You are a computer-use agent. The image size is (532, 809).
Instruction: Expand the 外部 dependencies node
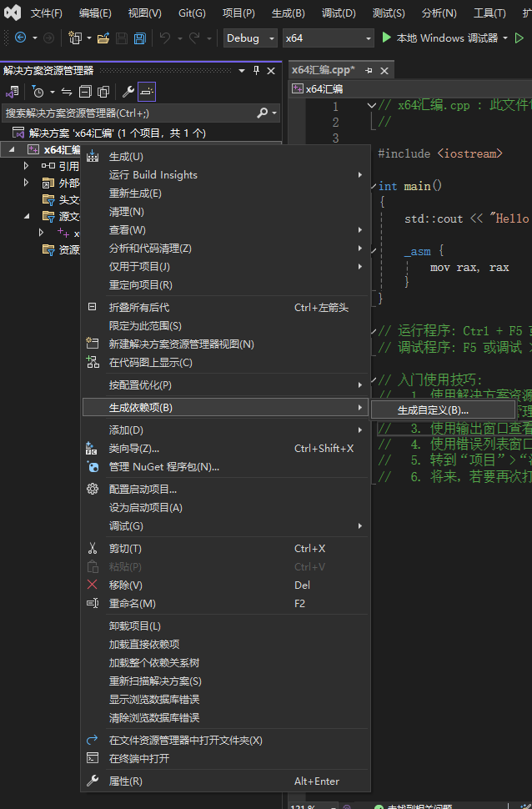pyautogui.click(x=26, y=182)
